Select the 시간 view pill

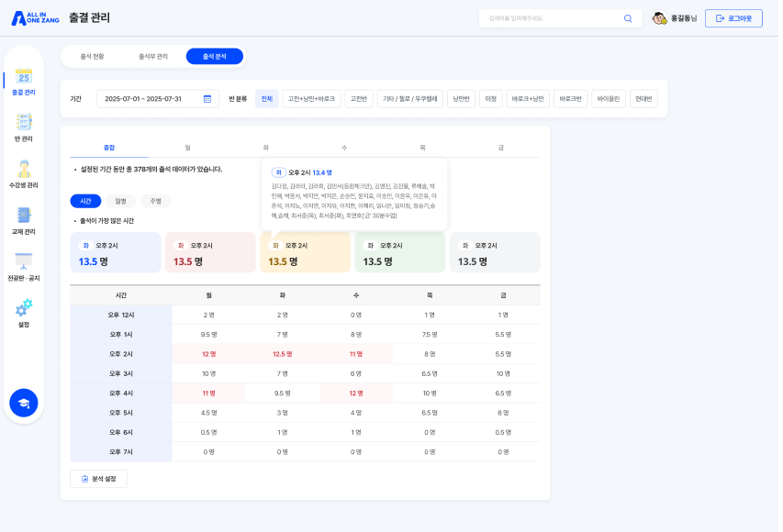pos(86,201)
